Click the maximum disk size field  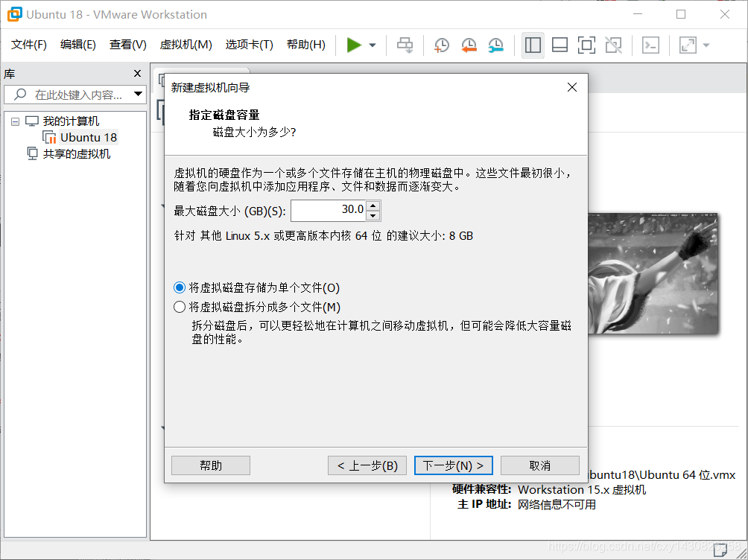pyautogui.click(x=329, y=210)
